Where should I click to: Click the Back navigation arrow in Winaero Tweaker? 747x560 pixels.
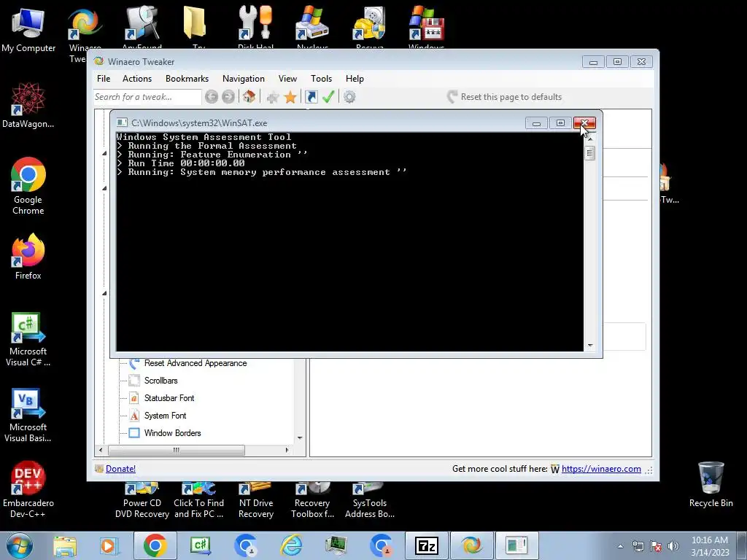tap(212, 97)
